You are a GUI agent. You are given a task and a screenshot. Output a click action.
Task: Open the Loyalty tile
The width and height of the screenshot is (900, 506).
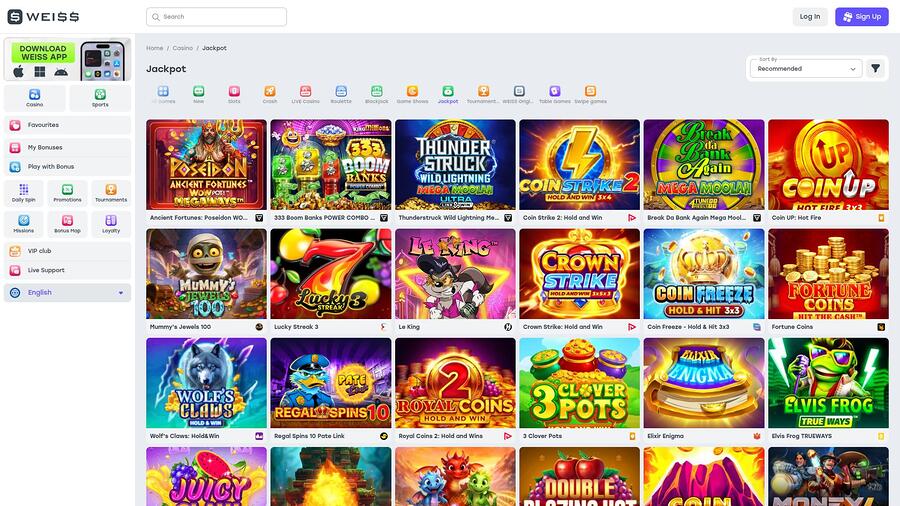(111, 224)
